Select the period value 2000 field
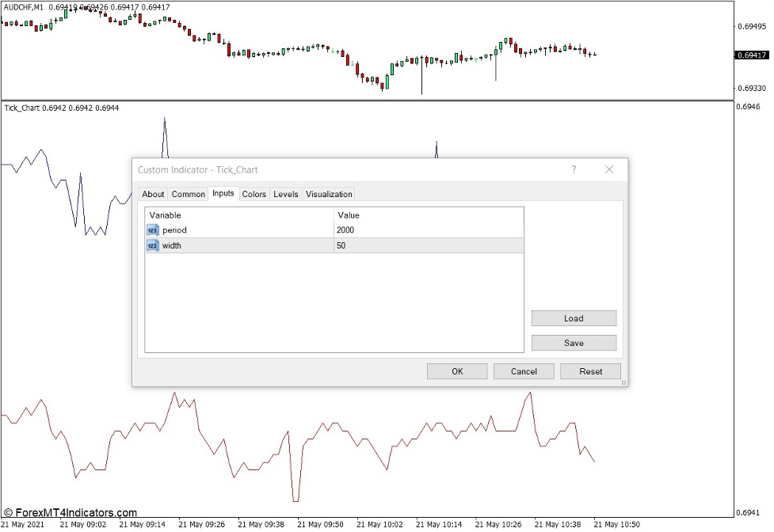The width and height of the screenshot is (774, 532). pyautogui.click(x=428, y=230)
